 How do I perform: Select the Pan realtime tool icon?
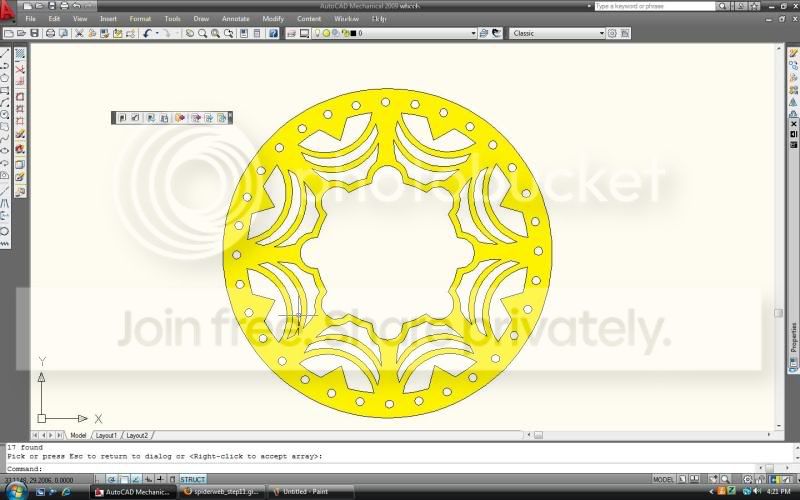(x=190, y=33)
